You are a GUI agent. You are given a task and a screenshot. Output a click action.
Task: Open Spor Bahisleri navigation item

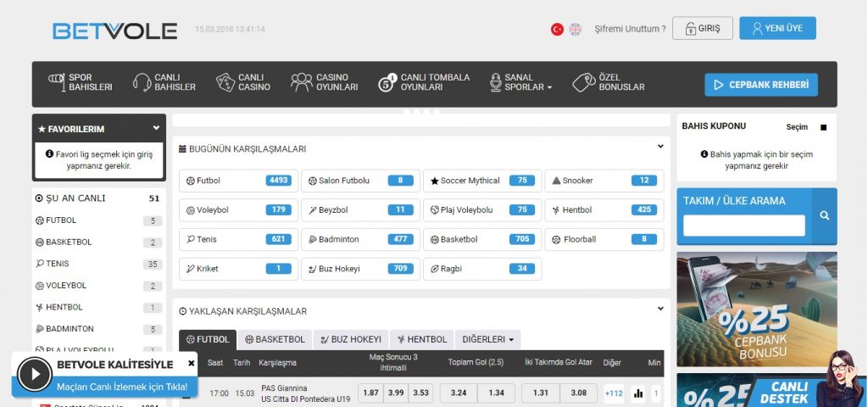(81, 82)
